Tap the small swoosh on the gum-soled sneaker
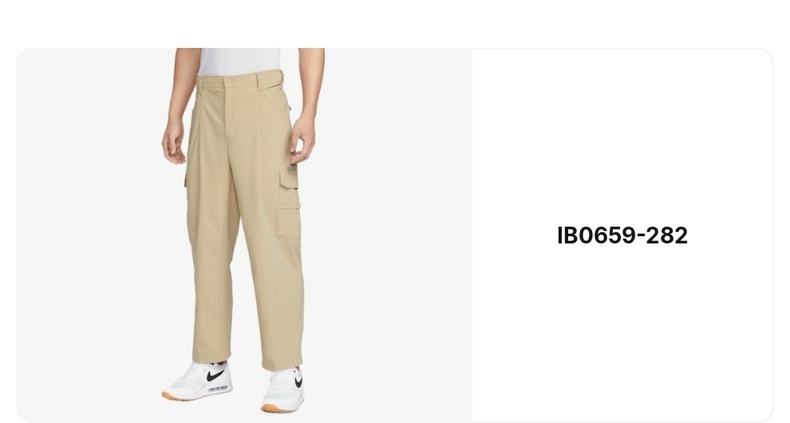This screenshot has width=790, height=423. [x=298, y=382]
